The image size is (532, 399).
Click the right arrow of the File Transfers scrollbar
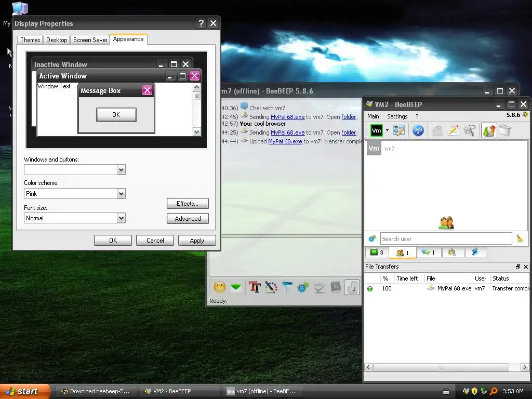[x=525, y=367]
